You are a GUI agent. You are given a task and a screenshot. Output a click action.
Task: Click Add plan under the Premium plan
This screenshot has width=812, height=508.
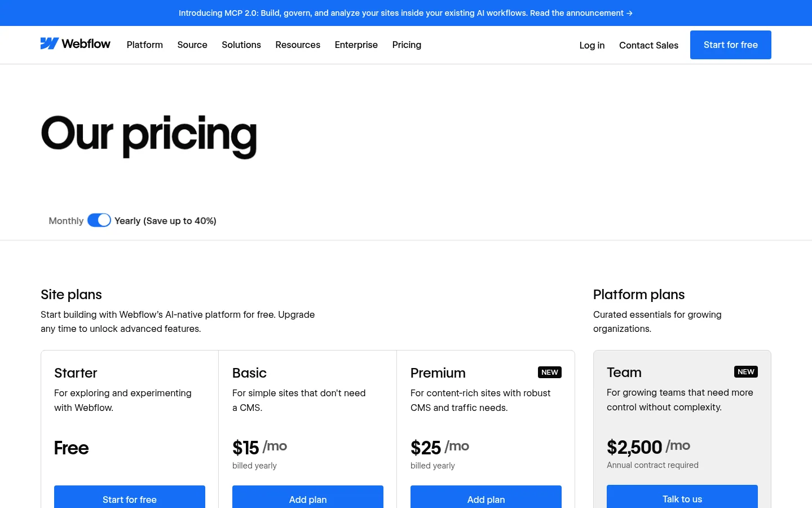click(x=486, y=498)
